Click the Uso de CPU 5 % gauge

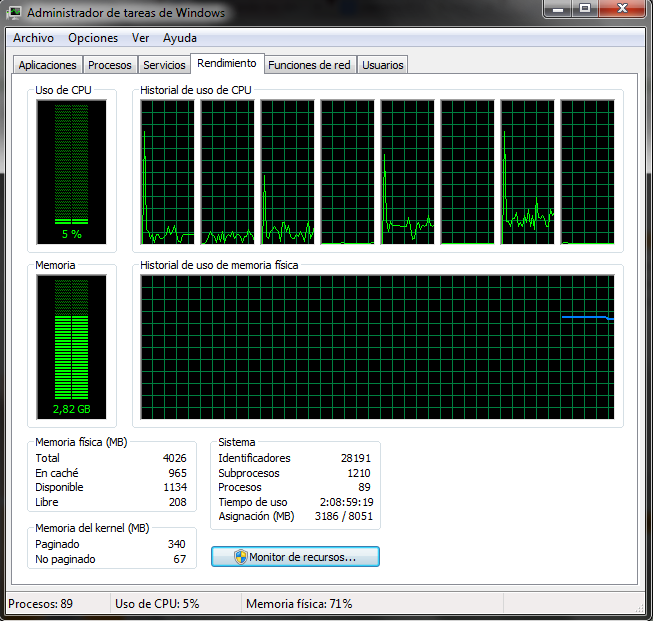pyautogui.click(x=72, y=172)
